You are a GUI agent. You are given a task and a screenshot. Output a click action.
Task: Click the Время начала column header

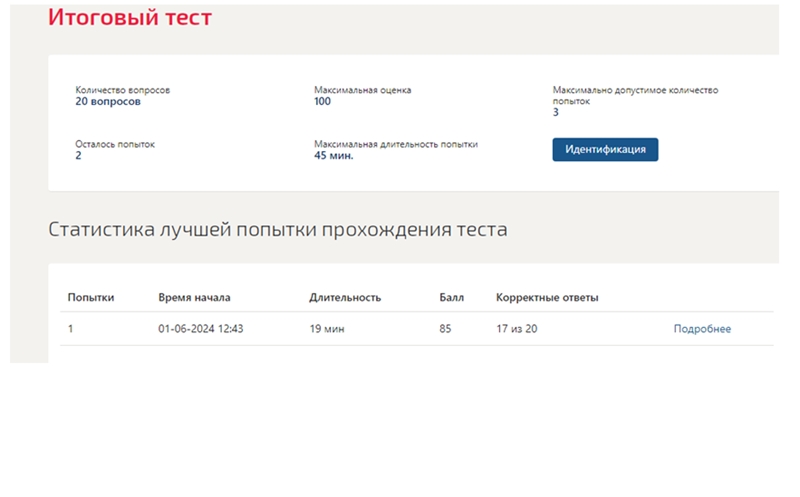[194, 297]
